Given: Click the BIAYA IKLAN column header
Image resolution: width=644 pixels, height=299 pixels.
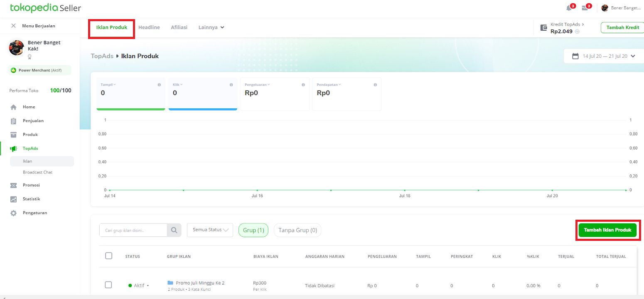Looking at the screenshot, I should (x=266, y=256).
